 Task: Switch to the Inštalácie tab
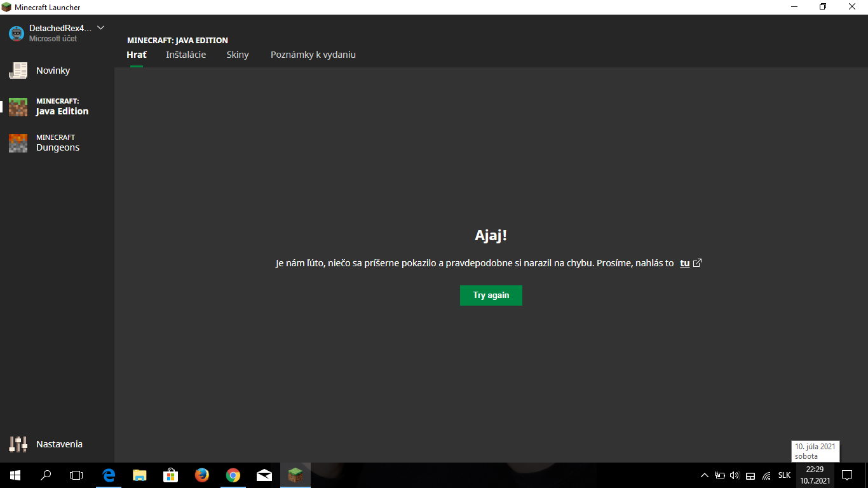pos(186,55)
